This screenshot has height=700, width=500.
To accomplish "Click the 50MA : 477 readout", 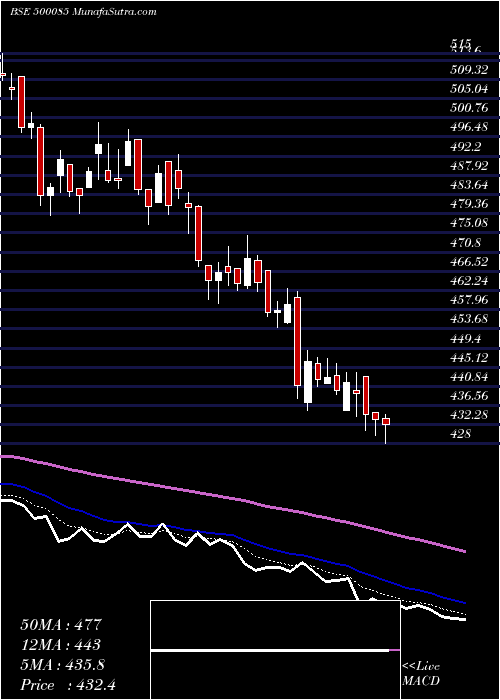I will pyautogui.click(x=62, y=625).
